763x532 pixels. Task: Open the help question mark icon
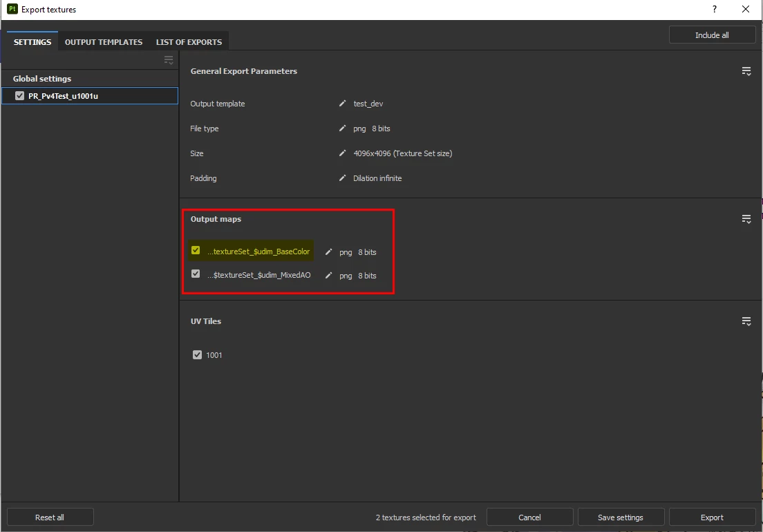pyautogui.click(x=715, y=9)
